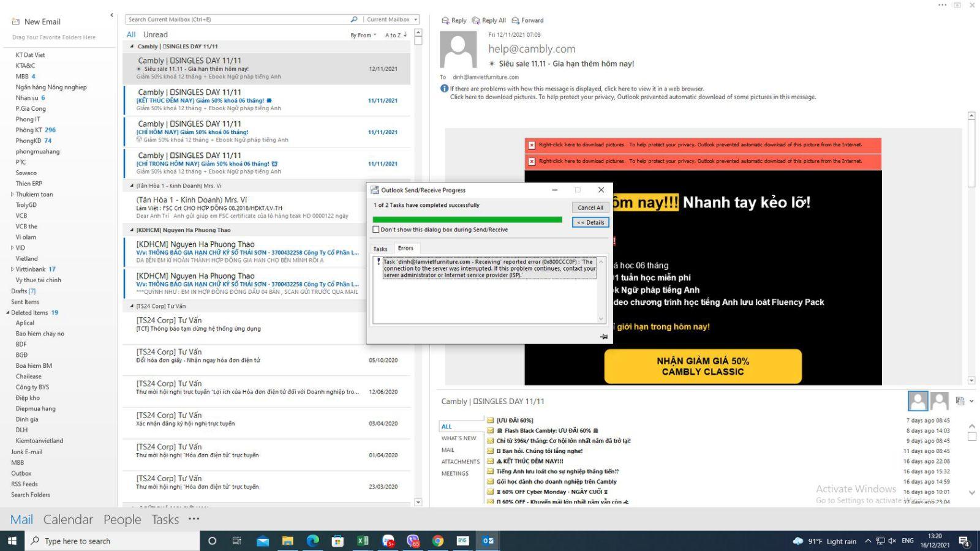Click the message list scrollbar down arrow
Viewport: 980px width, 551px height.
[418, 502]
